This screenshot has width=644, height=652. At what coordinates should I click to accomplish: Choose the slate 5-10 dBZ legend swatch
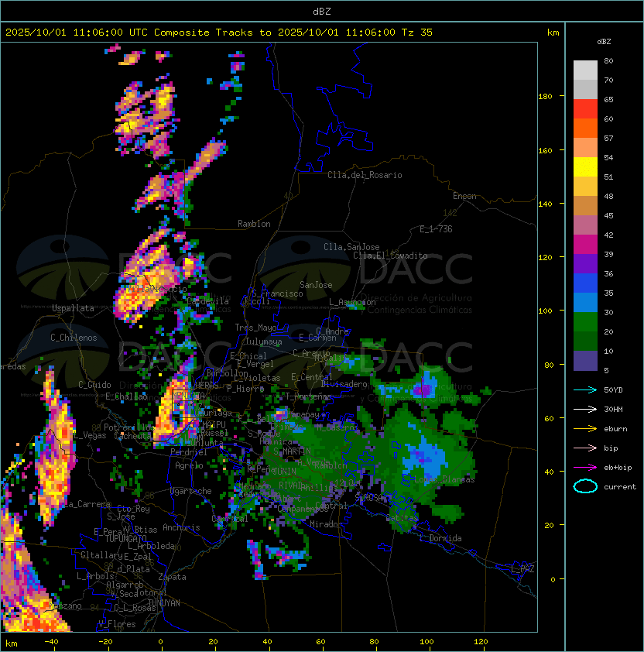click(x=585, y=361)
